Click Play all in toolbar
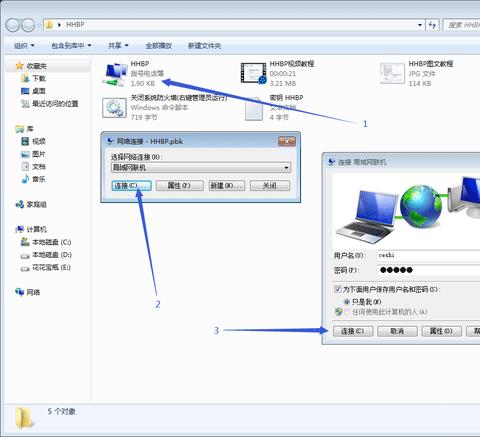This screenshot has width=480, height=437. [x=158, y=46]
